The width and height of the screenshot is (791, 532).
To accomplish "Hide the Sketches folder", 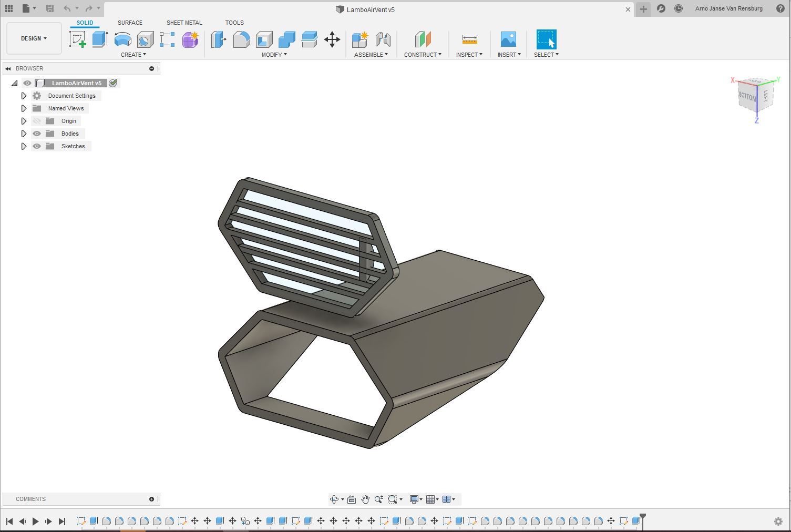I will [x=37, y=146].
